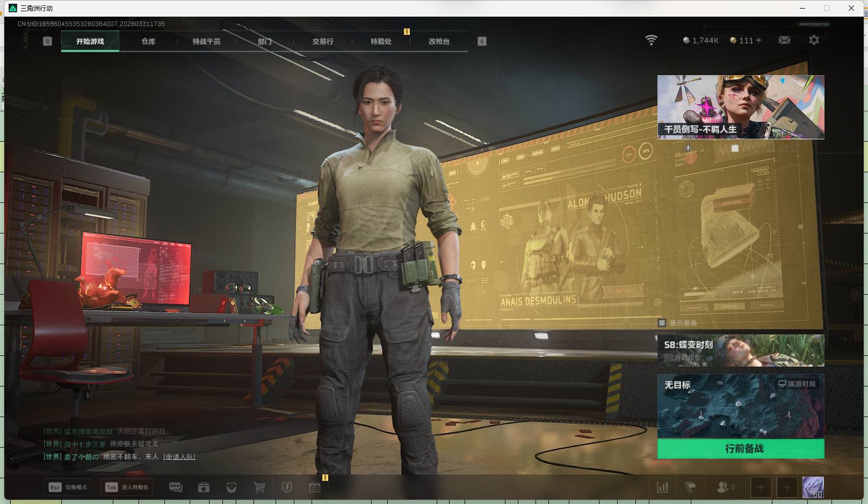Go to the 部门 tab
The image size is (868, 504).
[x=264, y=41]
